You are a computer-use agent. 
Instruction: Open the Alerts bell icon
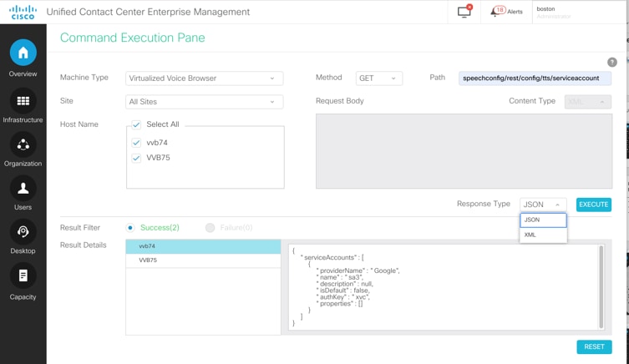(x=497, y=11)
